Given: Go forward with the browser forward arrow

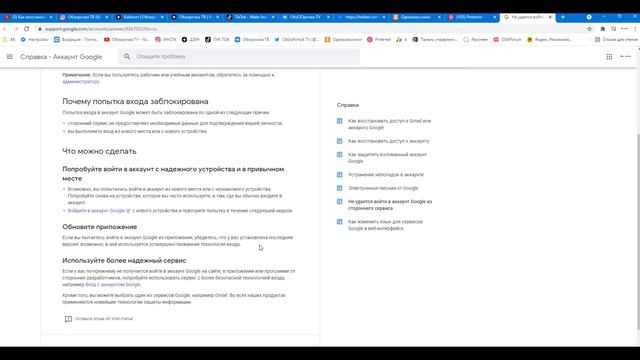Looking at the screenshot, I should coord(16,29).
